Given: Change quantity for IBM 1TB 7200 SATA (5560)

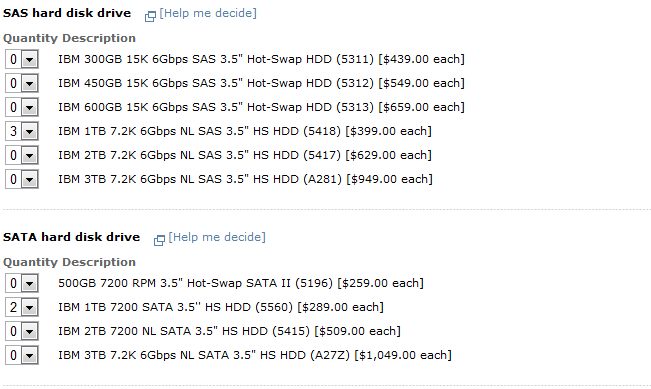Looking at the screenshot, I should coord(22,308).
